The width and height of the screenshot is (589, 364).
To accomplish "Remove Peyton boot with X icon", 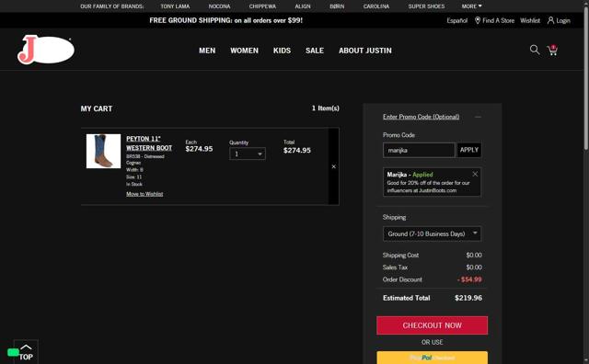I will [x=333, y=166].
